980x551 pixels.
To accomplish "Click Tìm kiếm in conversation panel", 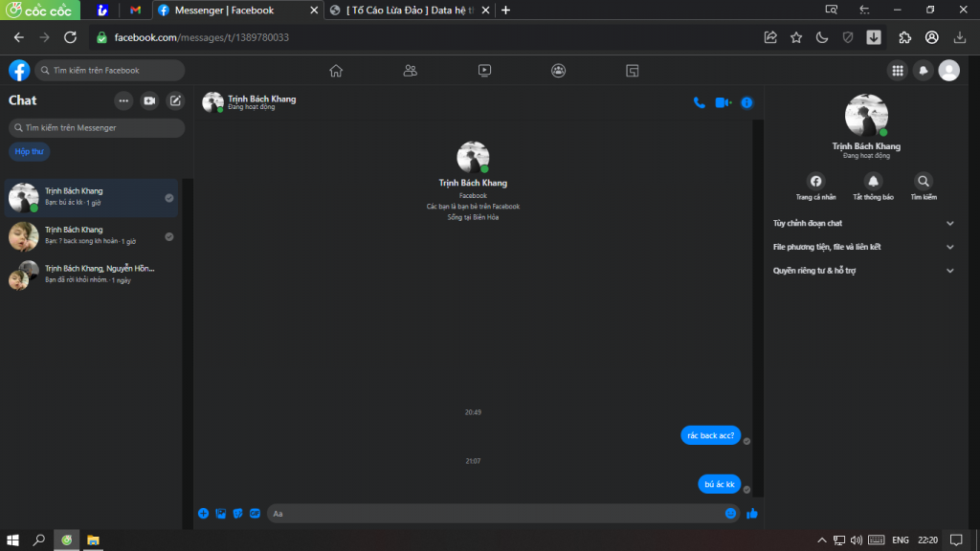I will pyautogui.click(x=924, y=181).
